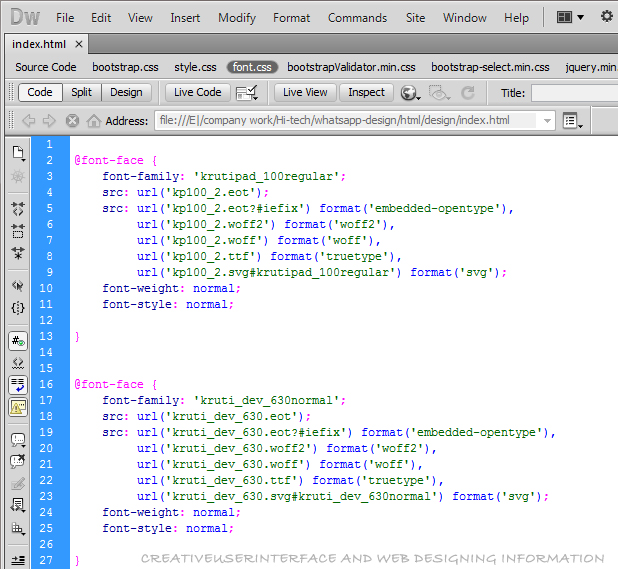Open settings gear icon in menu bar
This screenshot has width=618, height=569.
[x=607, y=17]
